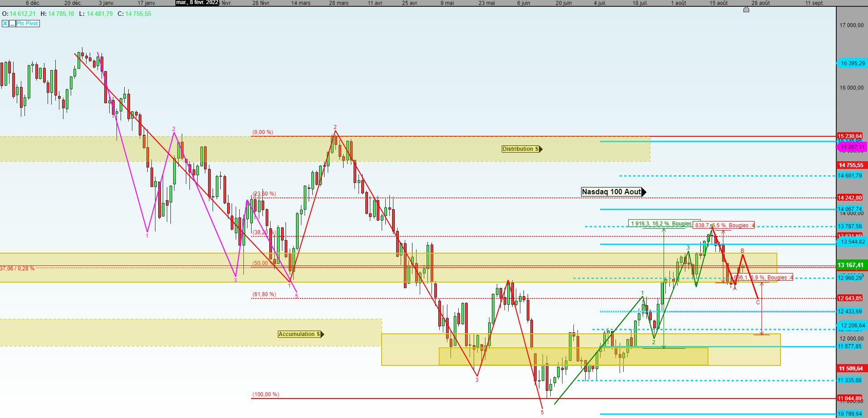Click the 17 000,00 price scale label

852,25
